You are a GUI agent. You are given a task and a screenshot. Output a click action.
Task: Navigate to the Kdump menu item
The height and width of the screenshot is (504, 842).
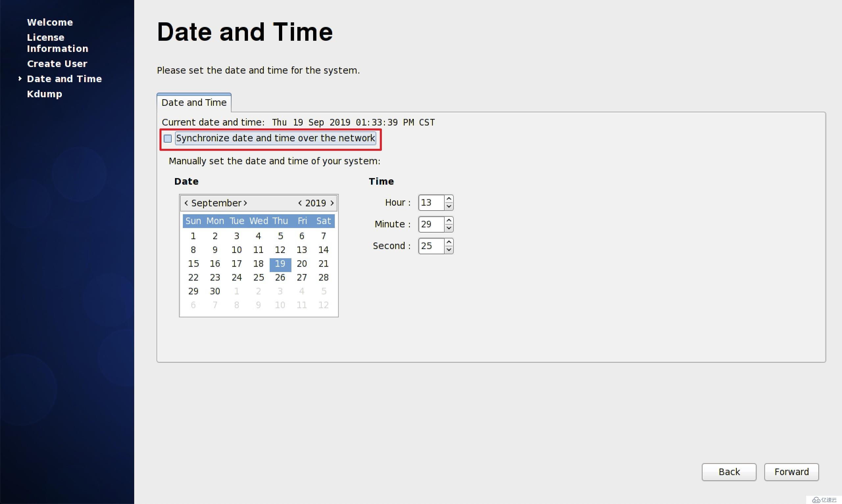pos(44,94)
